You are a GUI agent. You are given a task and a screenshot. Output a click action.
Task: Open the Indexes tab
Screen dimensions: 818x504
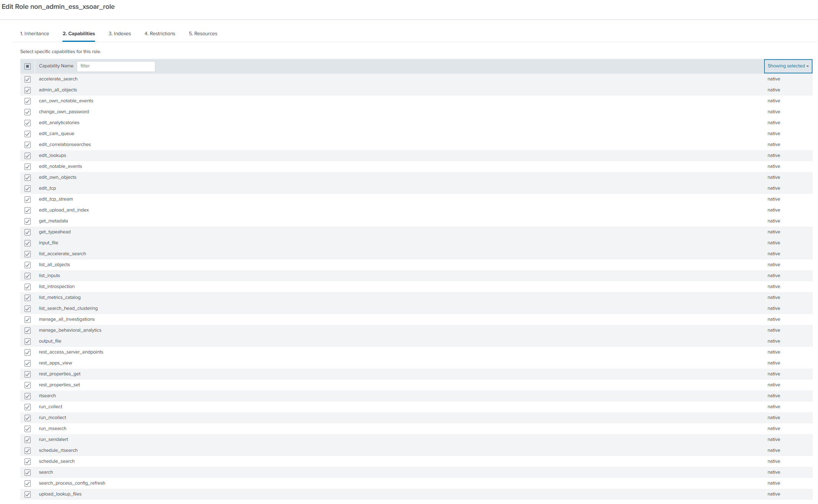120,34
